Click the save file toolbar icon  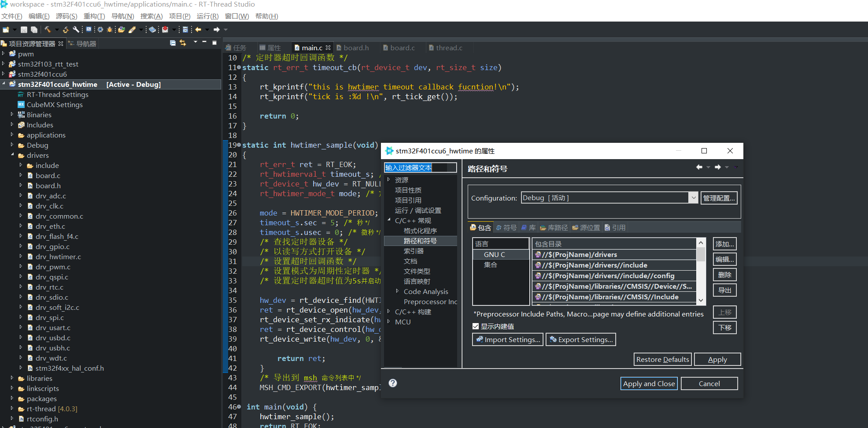pos(24,30)
